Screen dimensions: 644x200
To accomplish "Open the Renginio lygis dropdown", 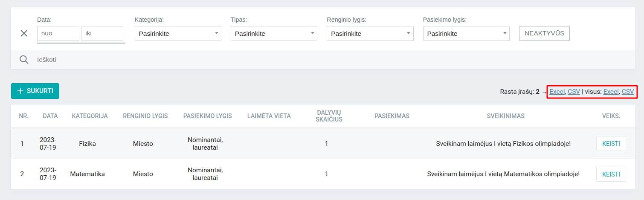I will pos(370,34).
